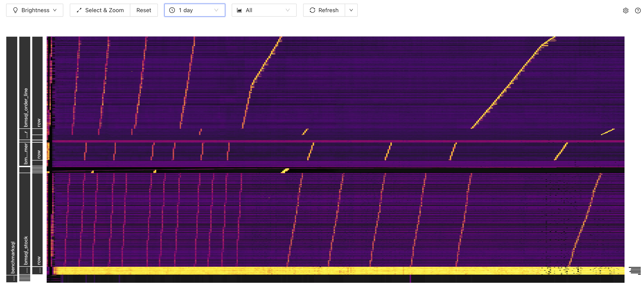Viewport: 644px width, 286px height.
Task: Expand the Brightness dropdown chevron
Action: point(55,10)
